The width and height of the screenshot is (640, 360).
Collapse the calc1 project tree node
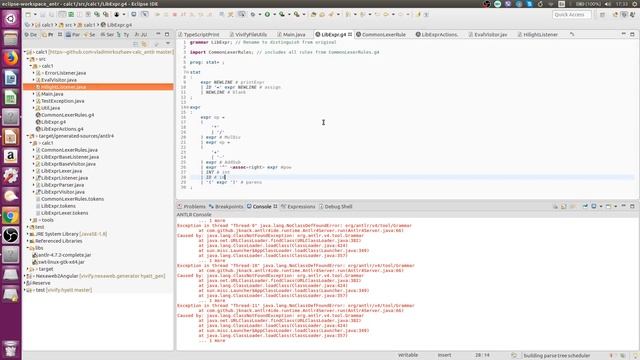pos(25,52)
